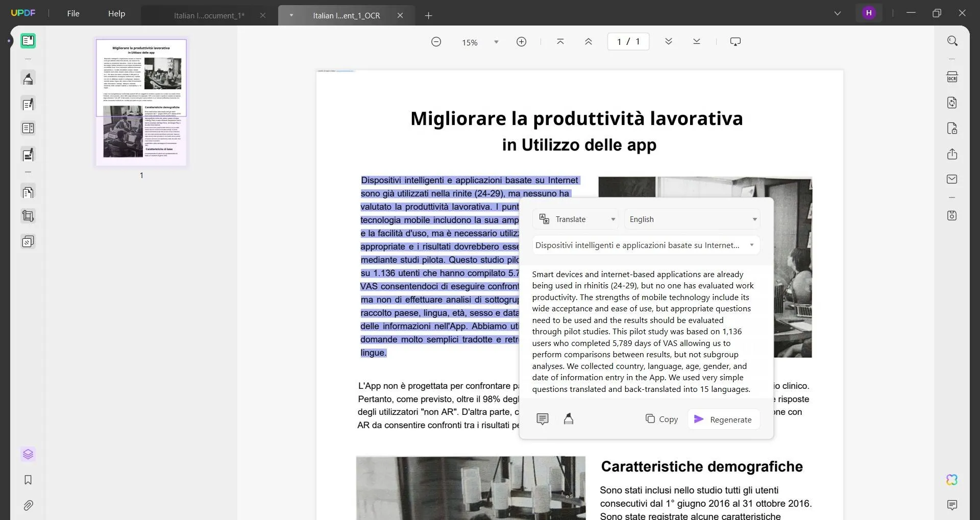The width and height of the screenshot is (980, 520).
Task: Select the page 1 thumbnail
Action: [141, 103]
